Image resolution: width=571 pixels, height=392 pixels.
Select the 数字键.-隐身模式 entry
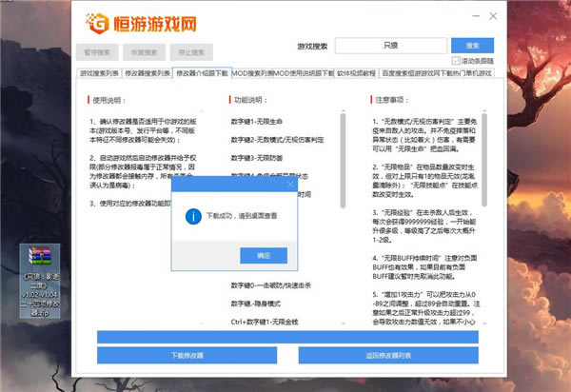point(255,304)
